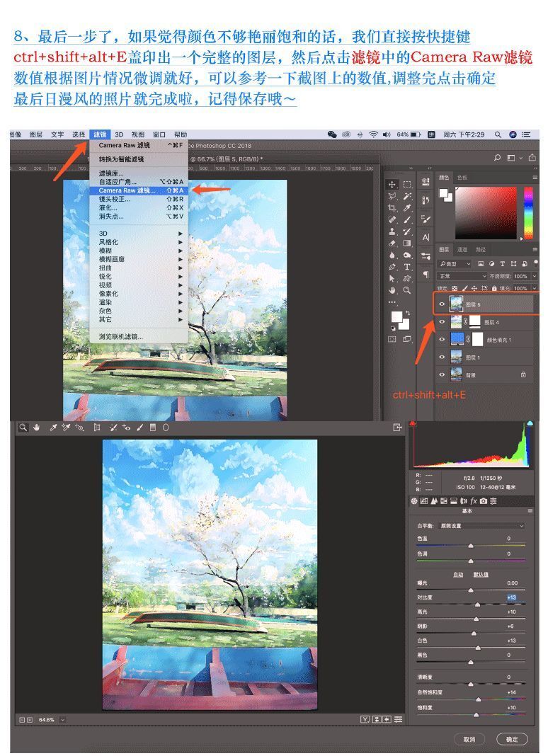This screenshot has height=756, width=548.
Task: Hide the 背景 layer eye icon
Action: click(442, 374)
